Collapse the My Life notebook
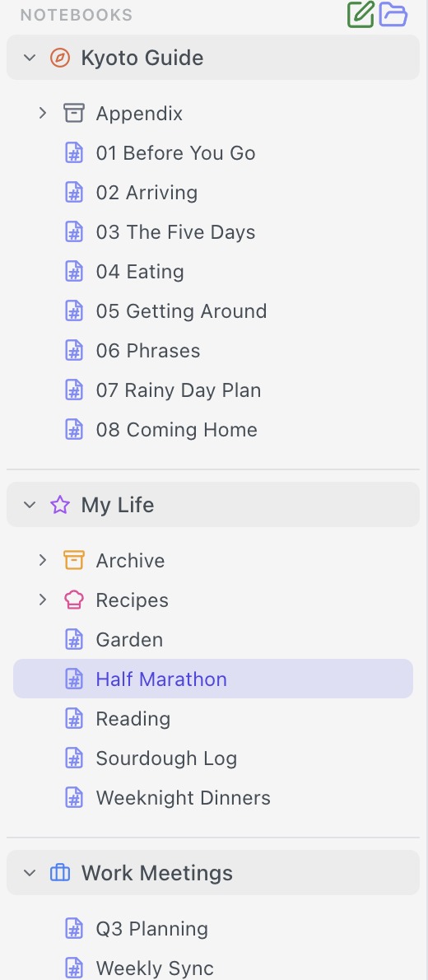Screen dimensions: 428x980 (x=30, y=505)
